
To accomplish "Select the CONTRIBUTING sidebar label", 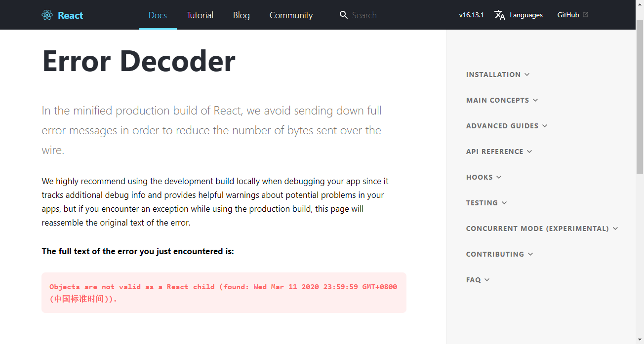I will coord(495,254).
